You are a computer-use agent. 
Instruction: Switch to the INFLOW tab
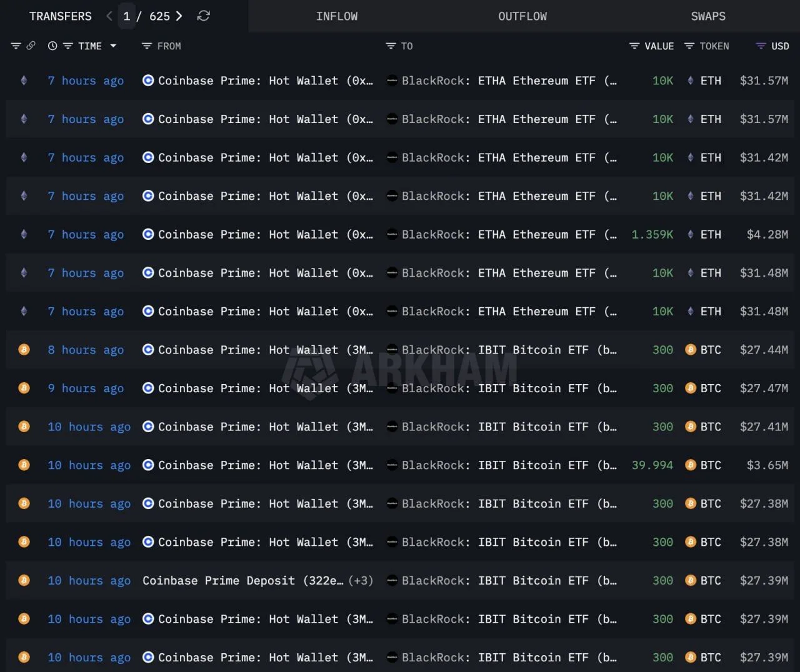click(337, 16)
